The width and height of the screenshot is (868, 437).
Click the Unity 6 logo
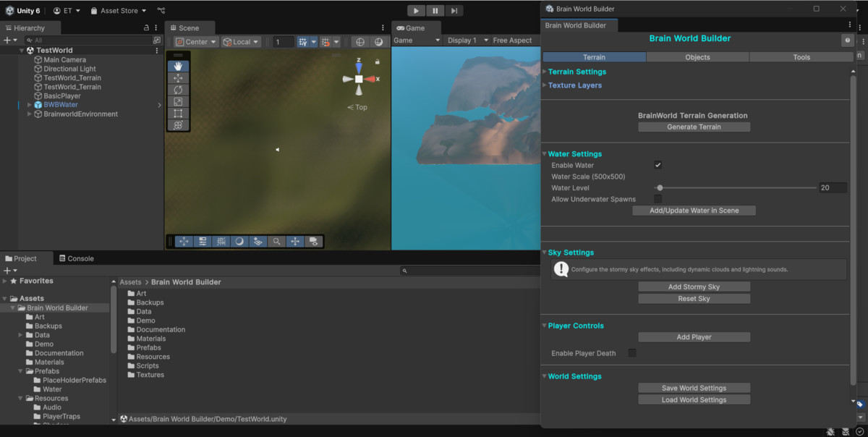9,11
